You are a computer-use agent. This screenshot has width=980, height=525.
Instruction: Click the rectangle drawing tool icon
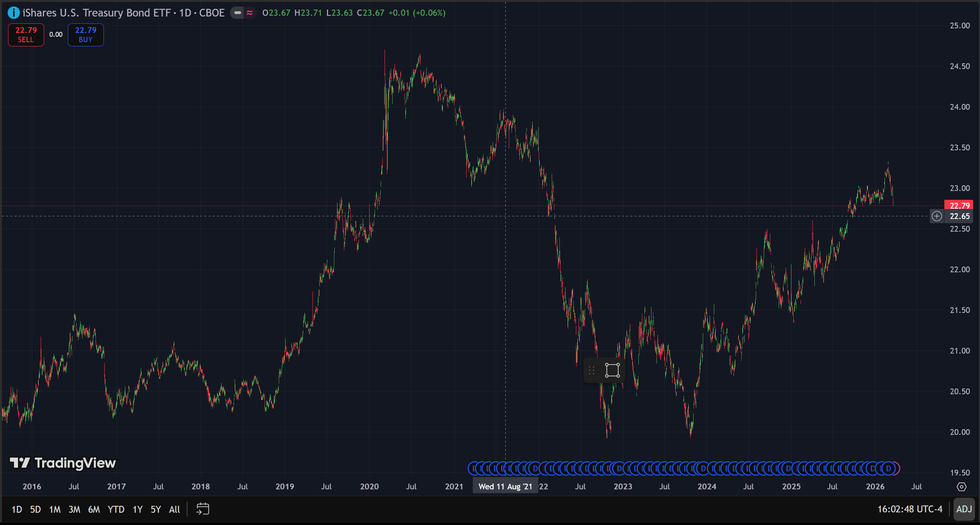click(x=612, y=370)
